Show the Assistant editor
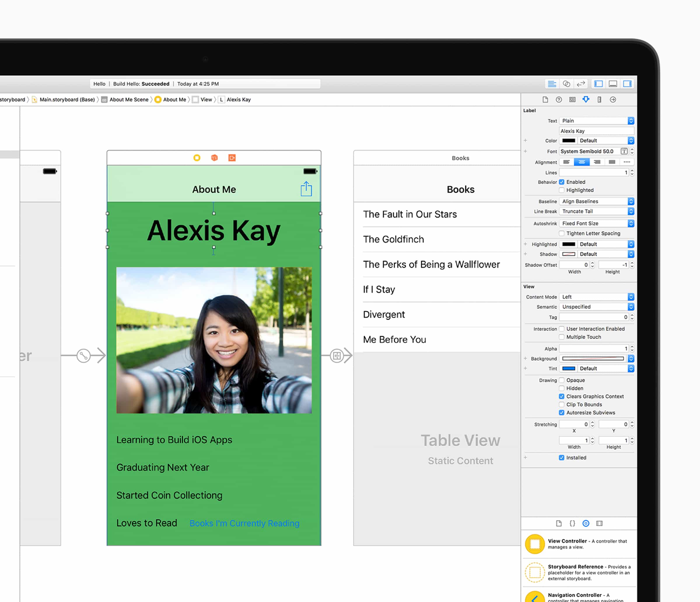Image resolution: width=700 pixels, height=602 pixels. [566, 84]
